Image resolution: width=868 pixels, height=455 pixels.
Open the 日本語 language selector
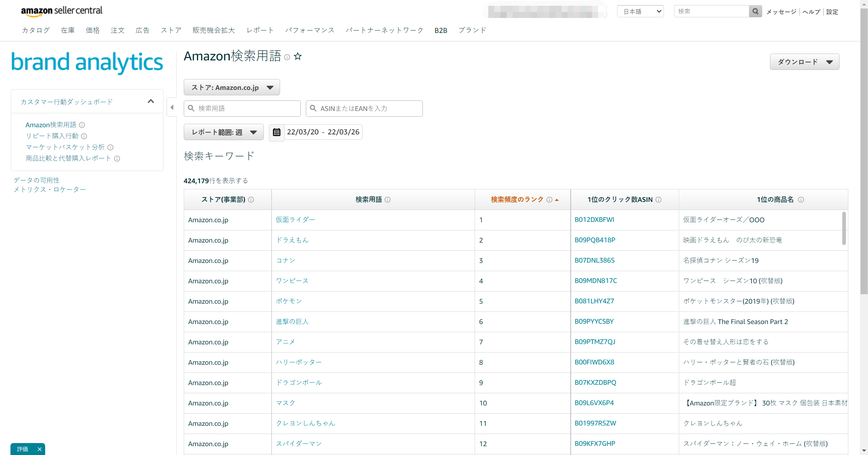(640, 11)
